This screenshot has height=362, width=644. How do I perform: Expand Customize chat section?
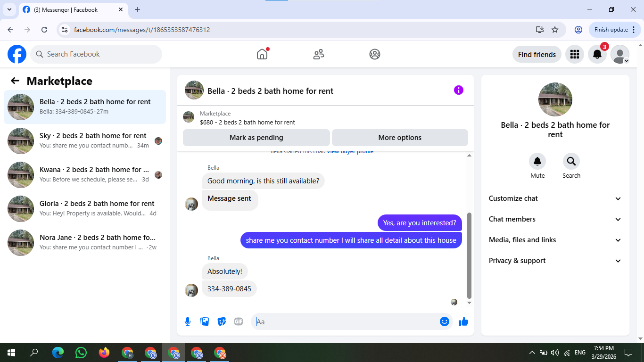(x=555, y=198)
